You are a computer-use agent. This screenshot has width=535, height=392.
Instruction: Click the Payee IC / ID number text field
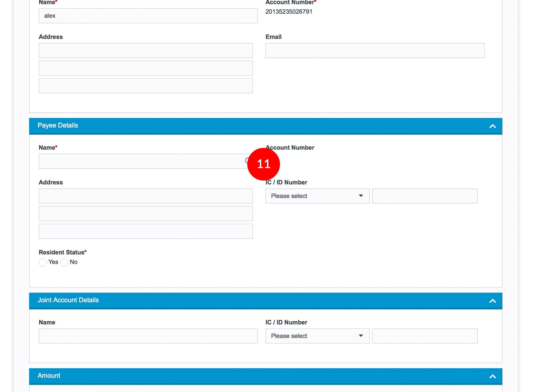click(x=425, y=196)
